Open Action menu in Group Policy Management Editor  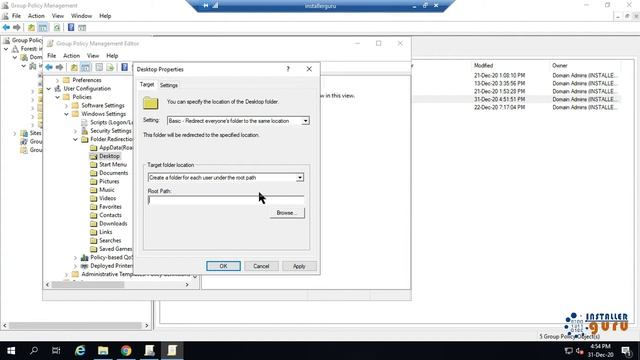(71, 56)
